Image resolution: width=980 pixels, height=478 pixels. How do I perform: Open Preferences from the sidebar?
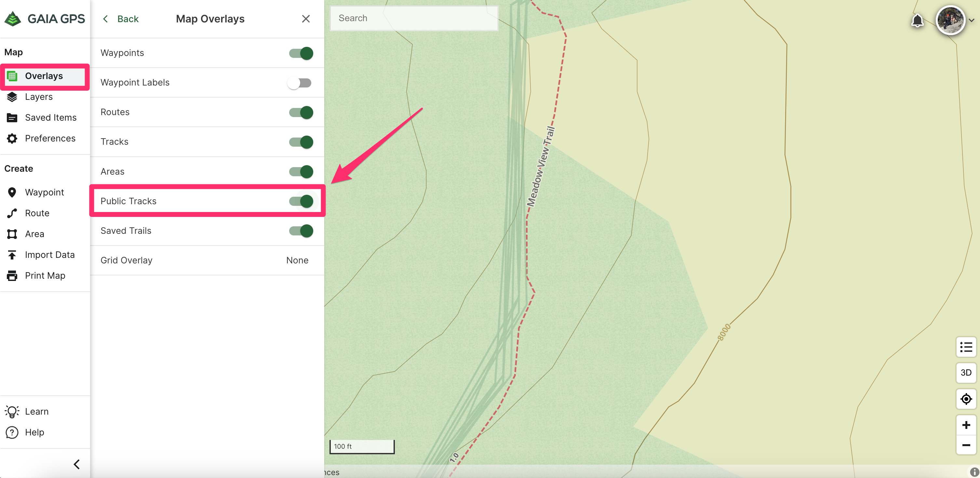(50, 139)
